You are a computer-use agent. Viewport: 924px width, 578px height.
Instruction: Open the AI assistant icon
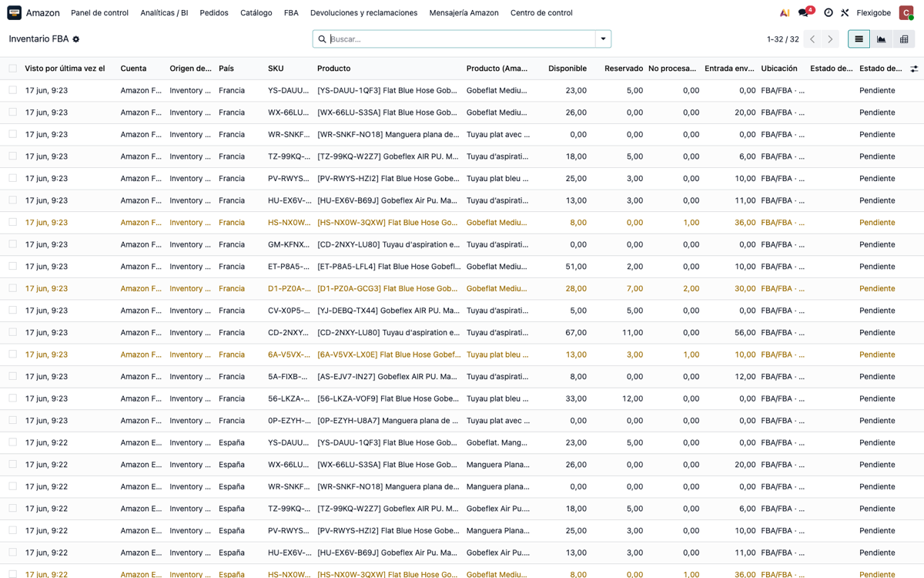(785, 12)
